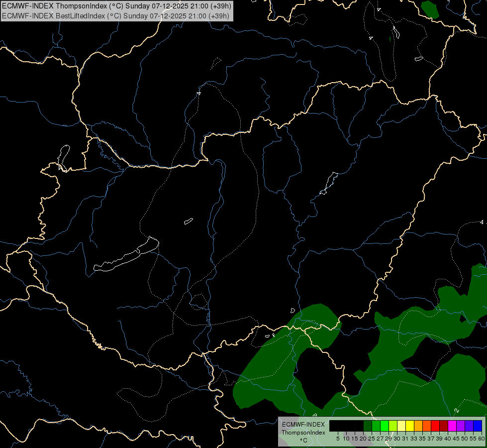Click the medium green 25–27 legend swatch
The height and width of the screenshot is (448, 487).
(376, 426)
